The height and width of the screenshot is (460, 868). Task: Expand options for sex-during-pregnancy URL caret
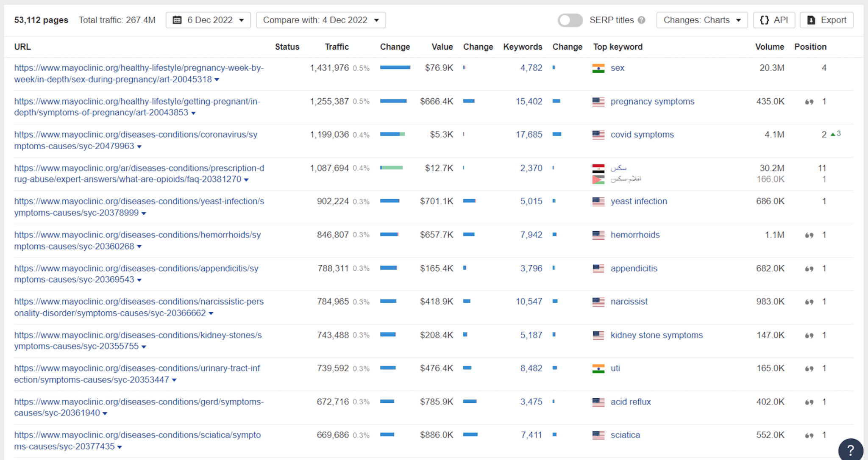[x=217, y=80]
